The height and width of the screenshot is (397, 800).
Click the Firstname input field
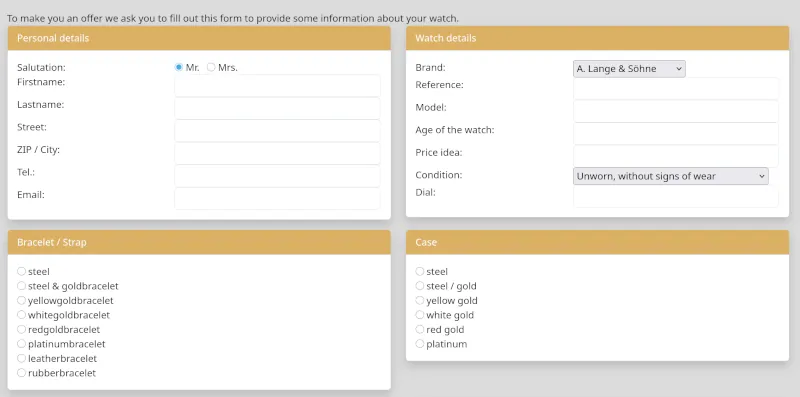click(277, 86)
